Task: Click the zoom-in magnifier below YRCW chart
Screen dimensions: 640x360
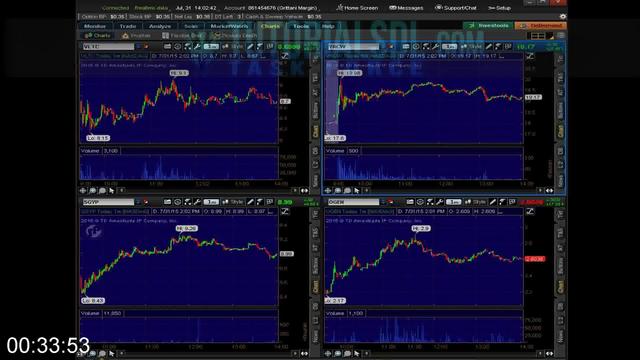Action: (338, 191)
